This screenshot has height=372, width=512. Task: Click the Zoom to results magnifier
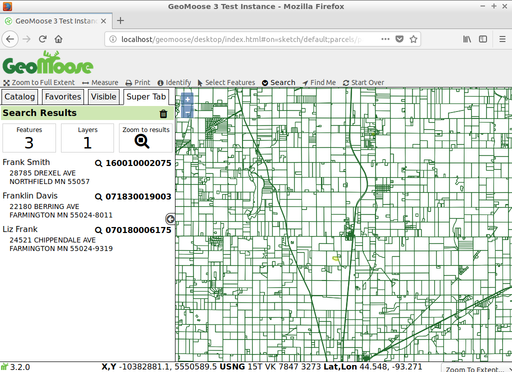(142, 141)
